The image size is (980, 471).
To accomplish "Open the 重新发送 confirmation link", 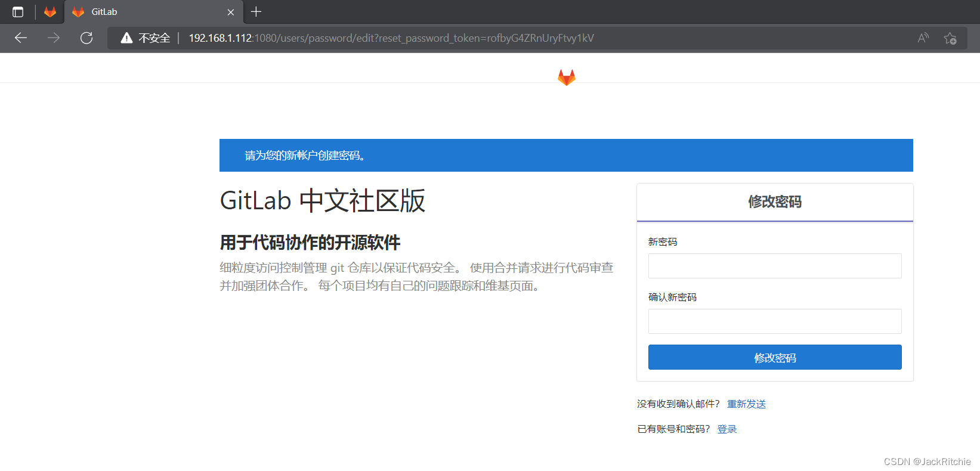I will (746, 404).
